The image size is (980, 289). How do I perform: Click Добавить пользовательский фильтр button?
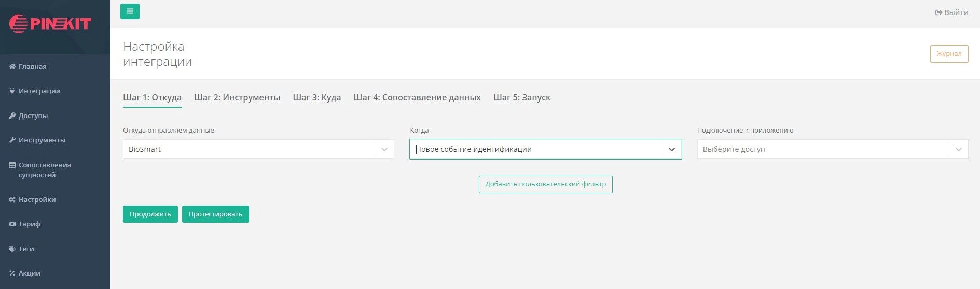(545, 184)
